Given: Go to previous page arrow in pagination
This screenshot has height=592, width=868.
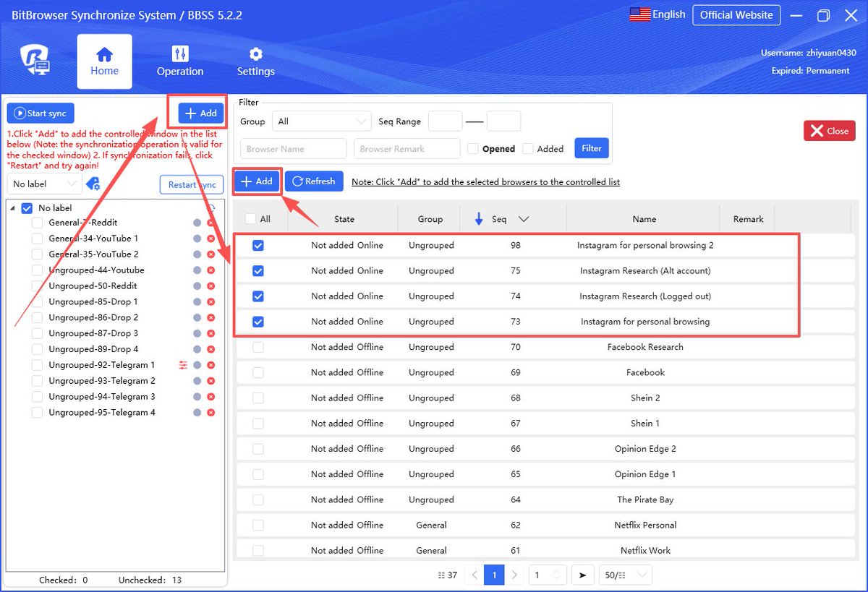Looking at the screenshot, I should (x=475, y=575).
